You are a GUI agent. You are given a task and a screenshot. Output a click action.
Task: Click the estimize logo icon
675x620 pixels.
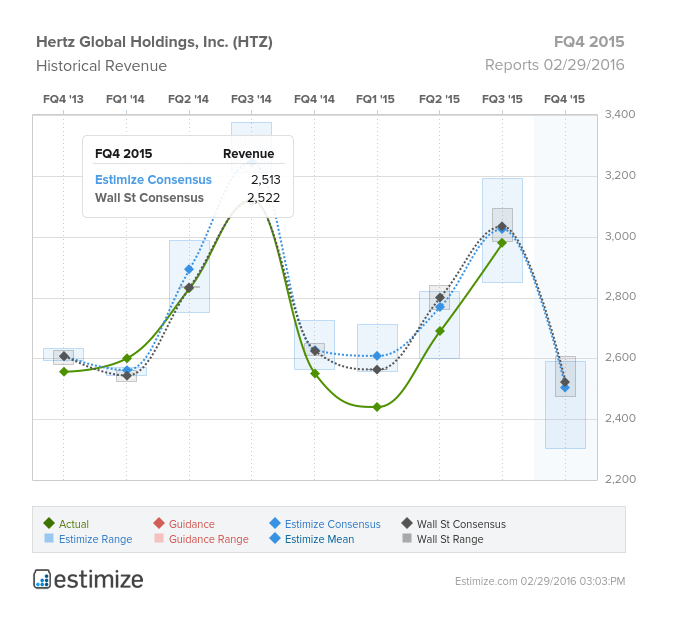tap(42, 579)
